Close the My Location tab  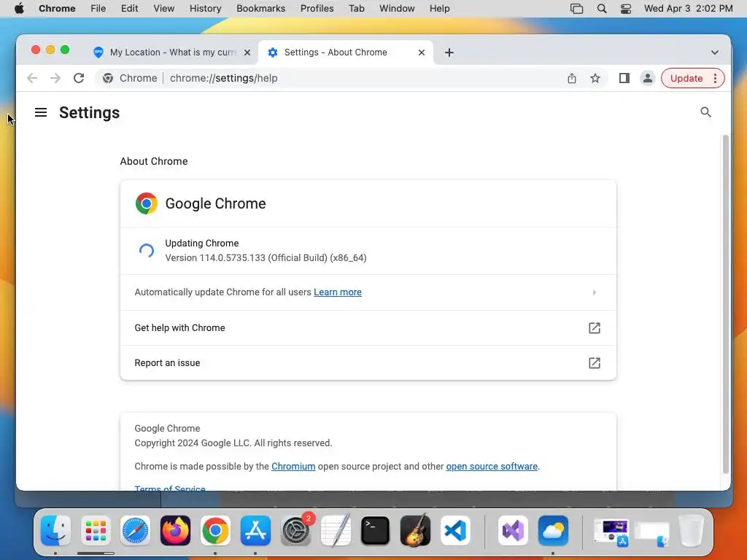pos(247,52)
